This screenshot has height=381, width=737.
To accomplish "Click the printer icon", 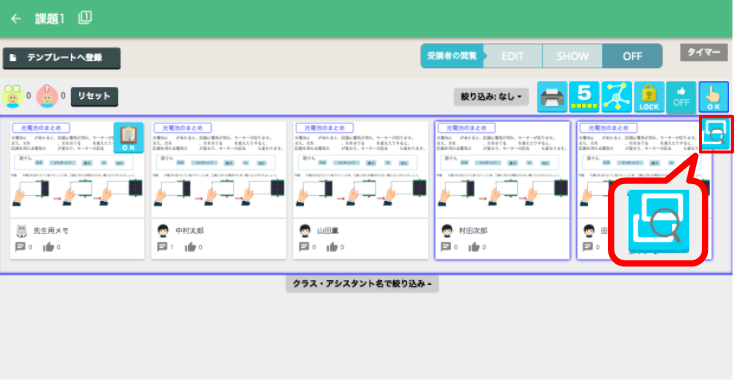I will click(552, 97).
